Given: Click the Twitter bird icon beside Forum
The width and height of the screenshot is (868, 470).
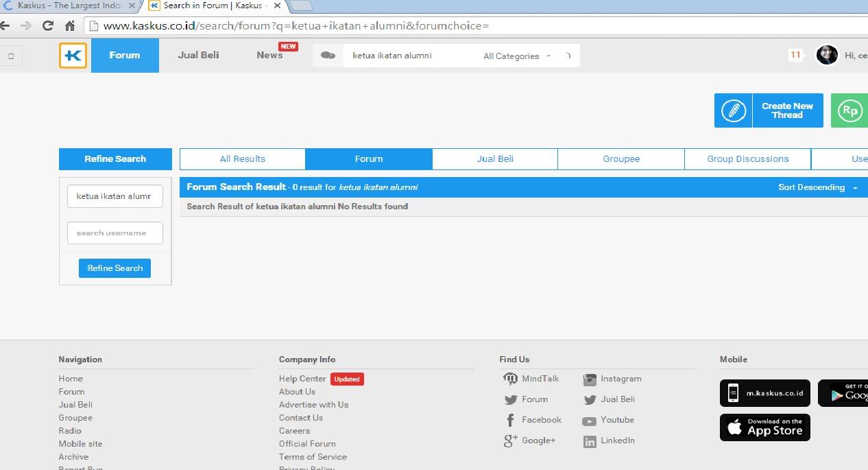Looking at the screenshot, I should point(510,399).
